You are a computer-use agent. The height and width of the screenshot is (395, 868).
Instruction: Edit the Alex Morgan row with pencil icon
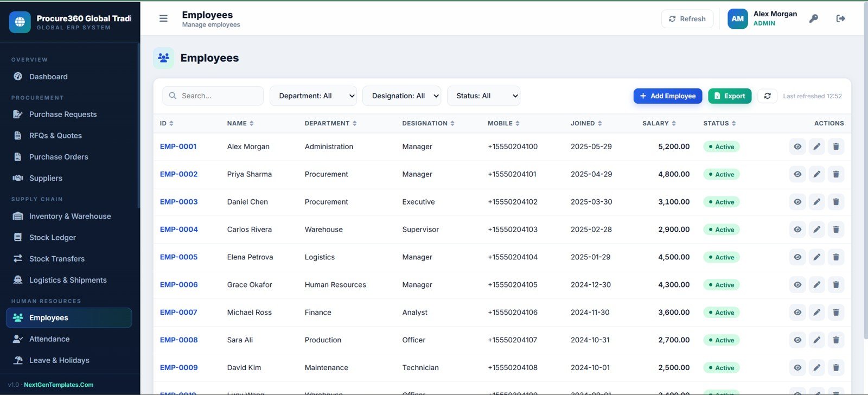[816, 146]
